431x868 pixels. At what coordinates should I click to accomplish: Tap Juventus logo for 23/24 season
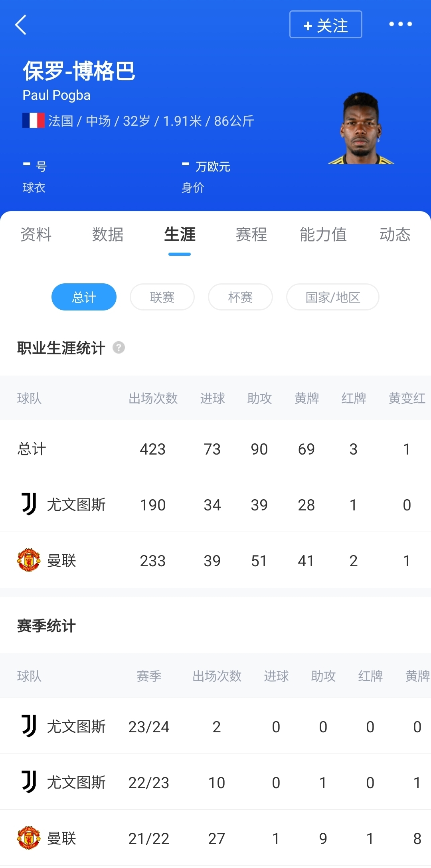29,726
